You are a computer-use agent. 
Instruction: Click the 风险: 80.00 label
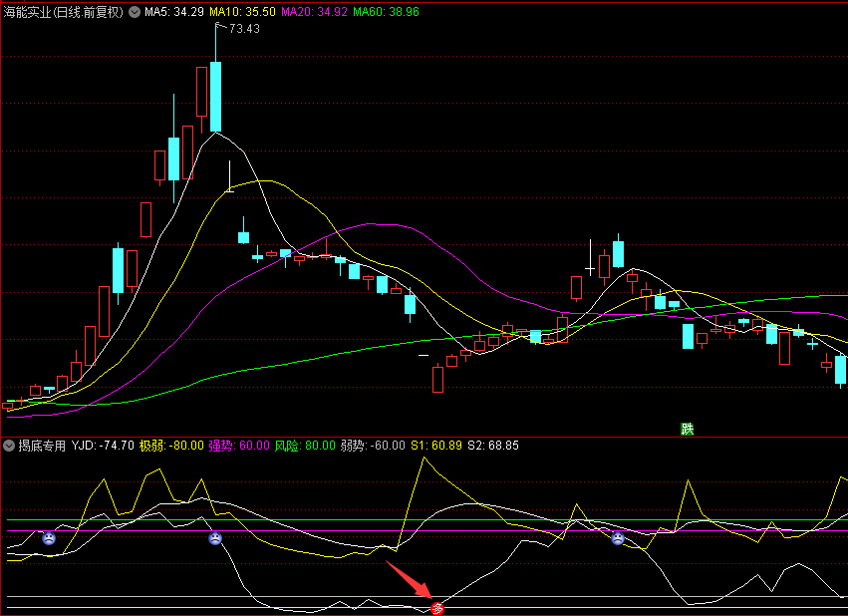pos(305,446)
